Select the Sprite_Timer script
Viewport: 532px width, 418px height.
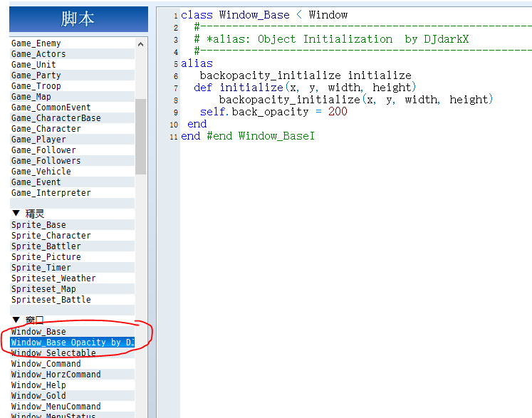tap(72, 267)
